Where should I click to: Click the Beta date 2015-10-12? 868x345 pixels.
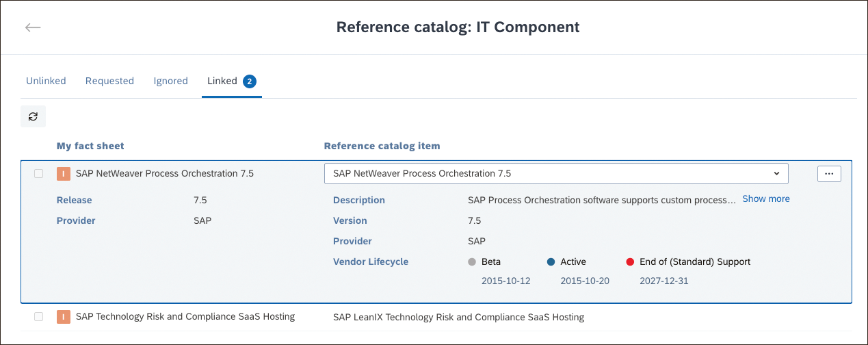pyautogui.click(x=506, y=281)
